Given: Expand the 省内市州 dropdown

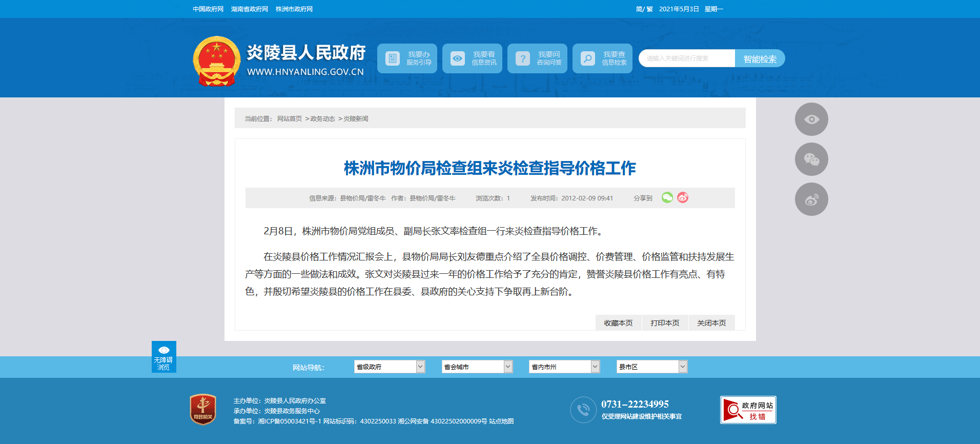Looking at the screenshot, I should pos(564,367).
